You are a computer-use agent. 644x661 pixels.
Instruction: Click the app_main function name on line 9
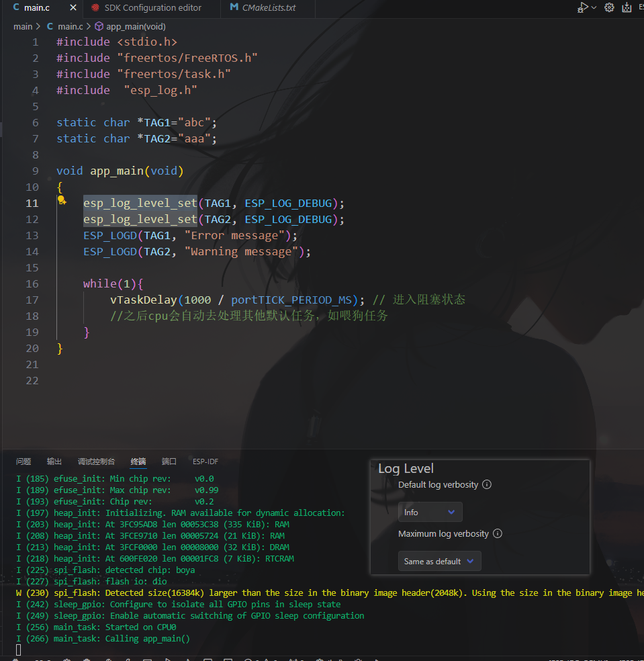pyautogui.click(x=117, y=171)
